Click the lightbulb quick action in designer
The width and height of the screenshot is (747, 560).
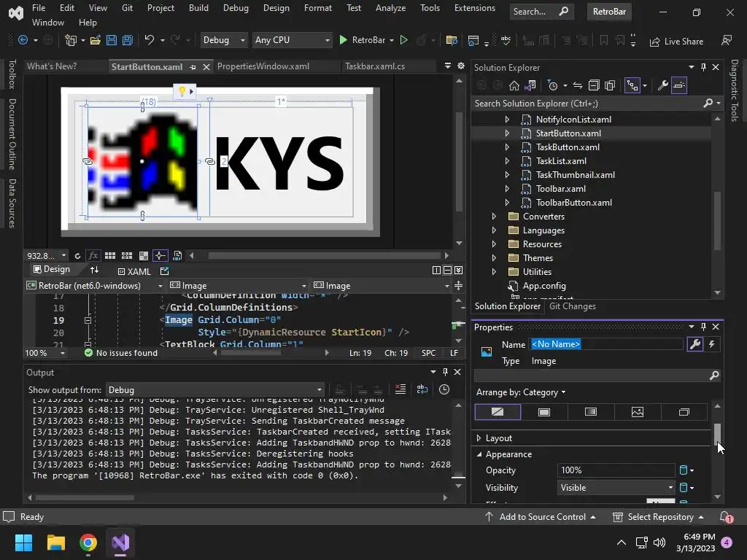(182, 91)
